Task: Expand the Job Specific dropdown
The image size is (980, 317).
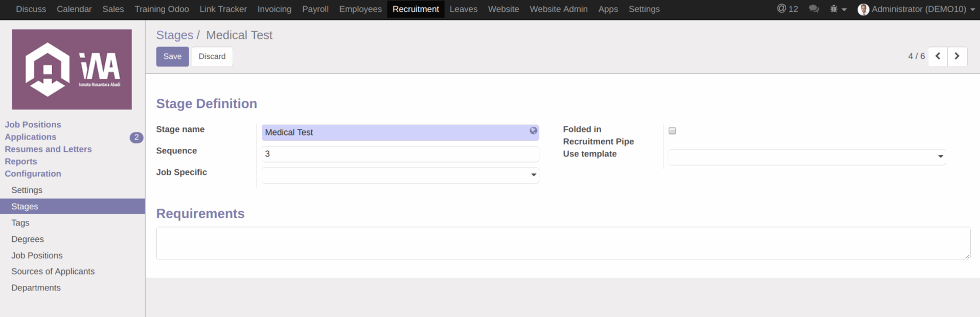Action: (533, 175)
